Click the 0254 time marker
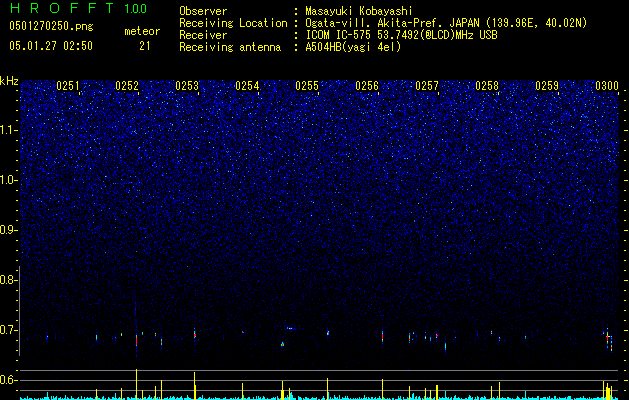Image resolution: width=629 pixels, height=400 pixels. tap(247, 86)
